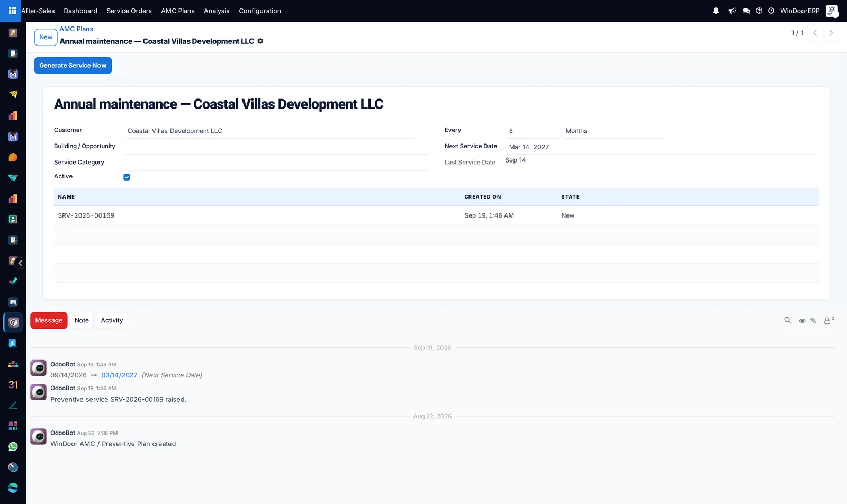Switch to the Activity tab
The height and width of the screenshot is (504, 847).
112,320
